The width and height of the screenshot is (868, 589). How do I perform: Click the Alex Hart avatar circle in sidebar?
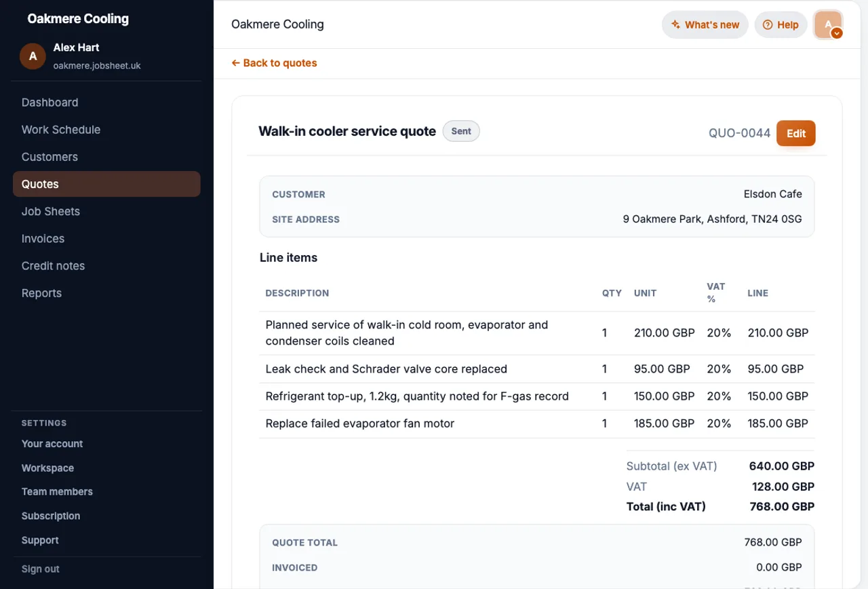[x=33, y=56]
